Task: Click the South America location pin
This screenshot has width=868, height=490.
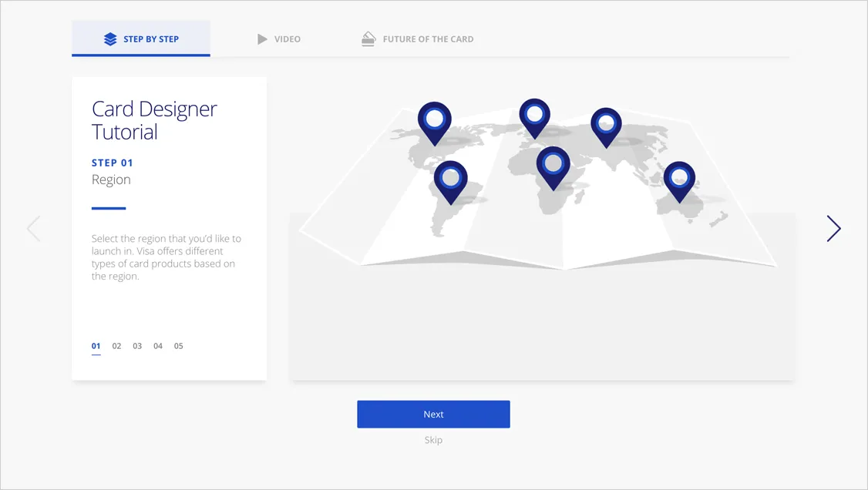Action: (451, 179)
